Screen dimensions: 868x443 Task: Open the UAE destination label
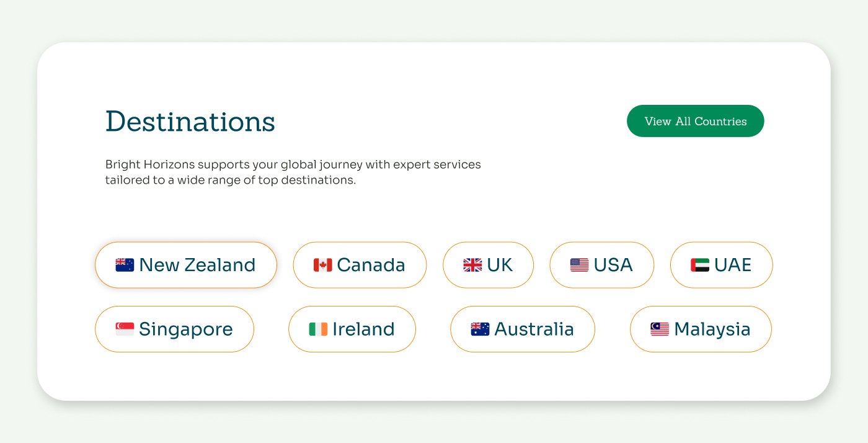click(x=733, y=265)
